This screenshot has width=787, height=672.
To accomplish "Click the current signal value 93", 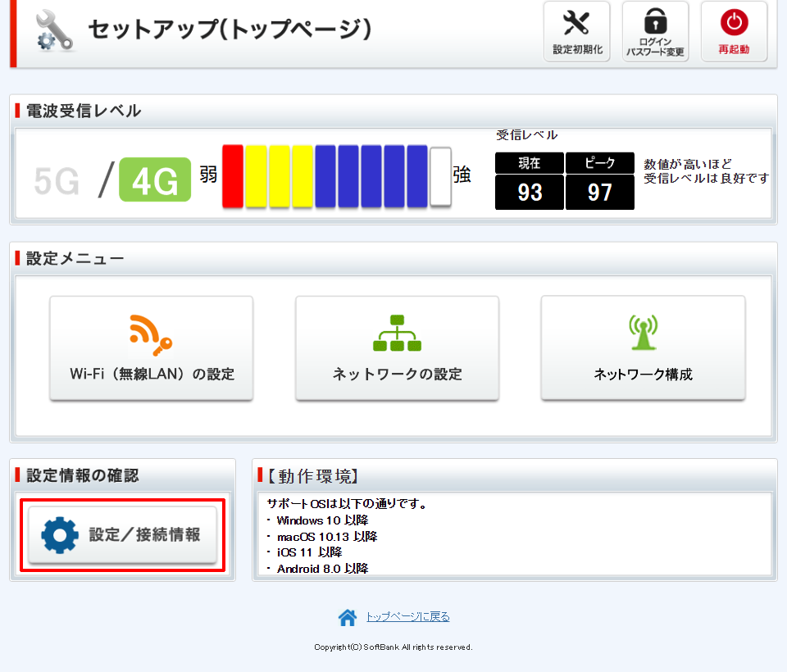I will [530, 193].
